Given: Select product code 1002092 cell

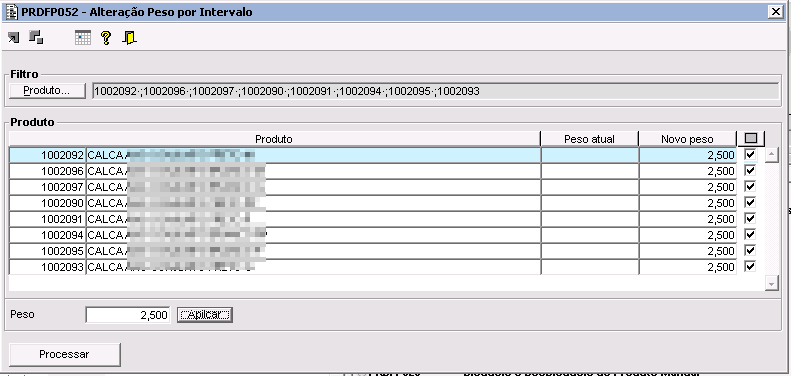Looking at the screenshot, I should pyautogui.click(x=47, y=155).
